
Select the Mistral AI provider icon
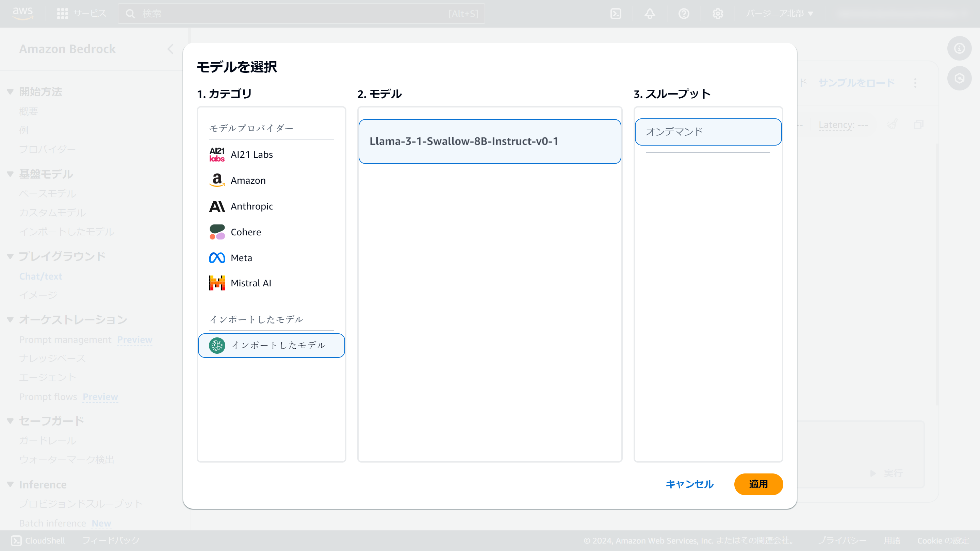(x=217, y=283)
